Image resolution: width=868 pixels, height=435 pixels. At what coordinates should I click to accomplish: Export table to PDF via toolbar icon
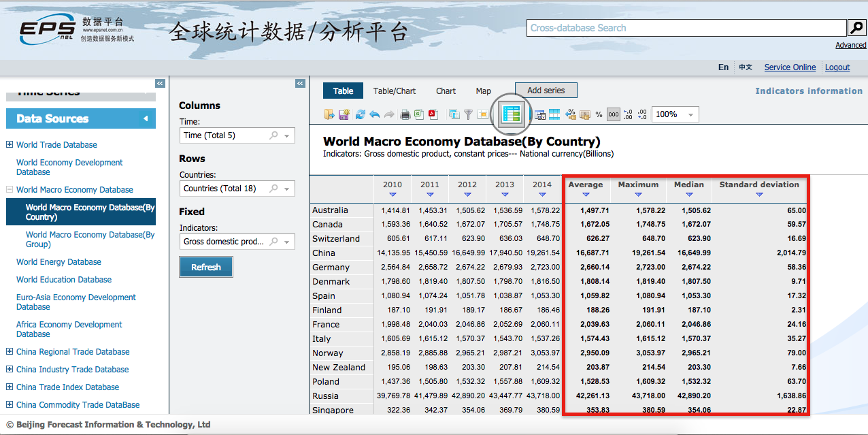pos(433,114)
